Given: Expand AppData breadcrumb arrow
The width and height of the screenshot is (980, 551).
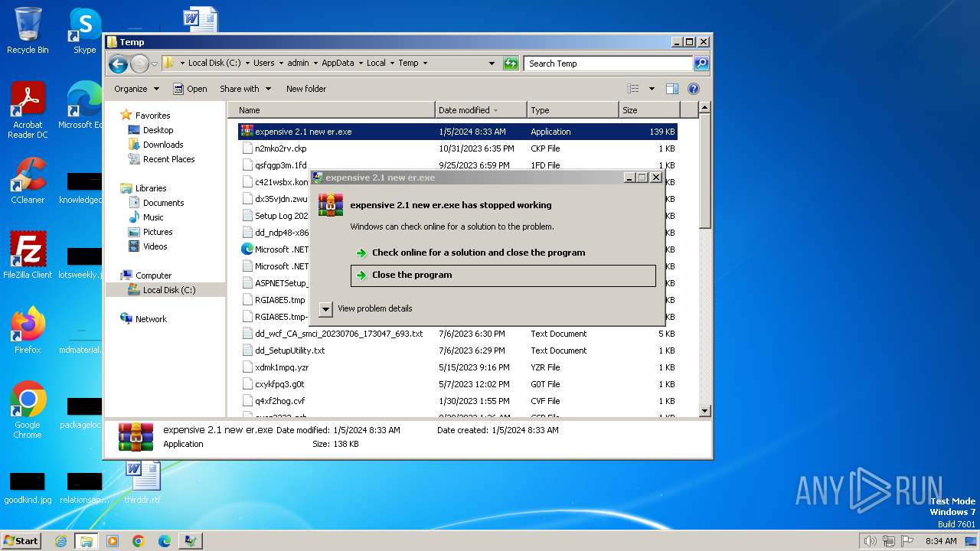Looking at the screenshot, I should [x=361, y=64].
